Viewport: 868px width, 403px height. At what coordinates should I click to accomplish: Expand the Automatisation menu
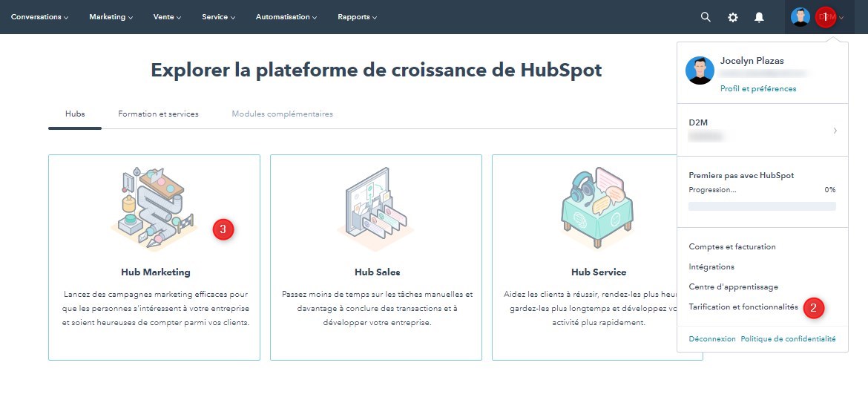[286, 17]
